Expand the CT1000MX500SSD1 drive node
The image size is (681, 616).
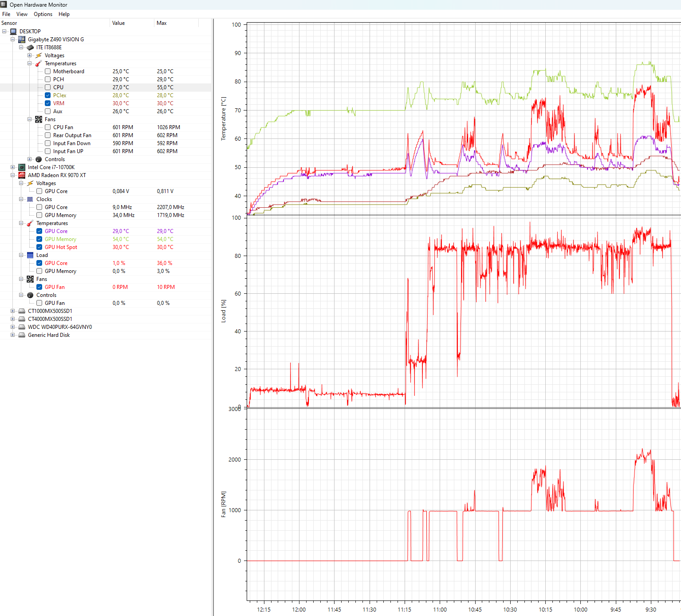click(x=12, y=311)
